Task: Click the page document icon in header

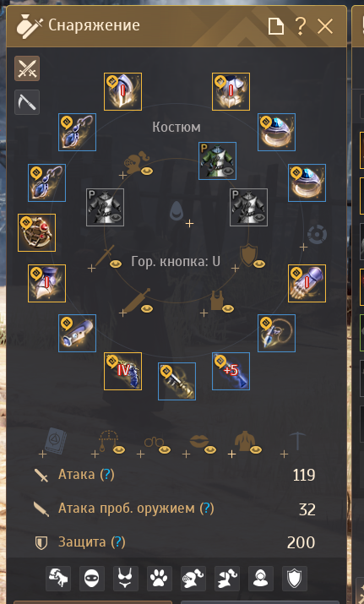Action: 276,26
